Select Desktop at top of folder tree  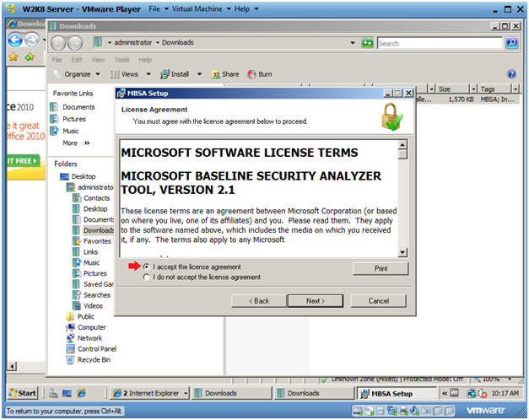click(78, 176)
